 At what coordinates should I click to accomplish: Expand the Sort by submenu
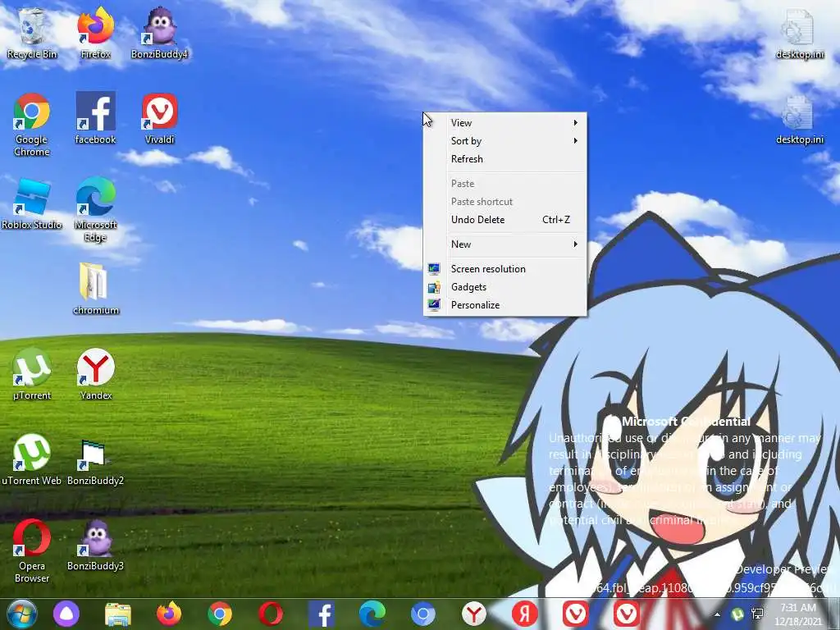pos(505,141)
